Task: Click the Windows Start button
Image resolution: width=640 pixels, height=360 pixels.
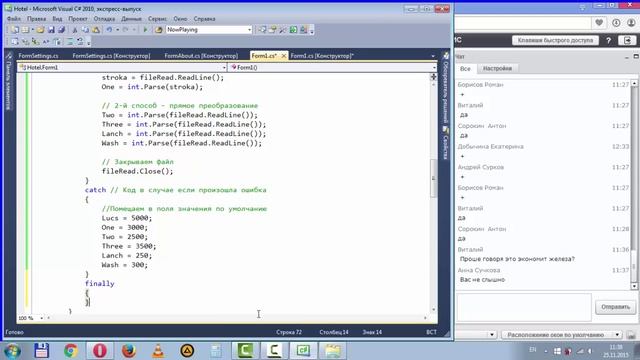Action: [12, 351]
